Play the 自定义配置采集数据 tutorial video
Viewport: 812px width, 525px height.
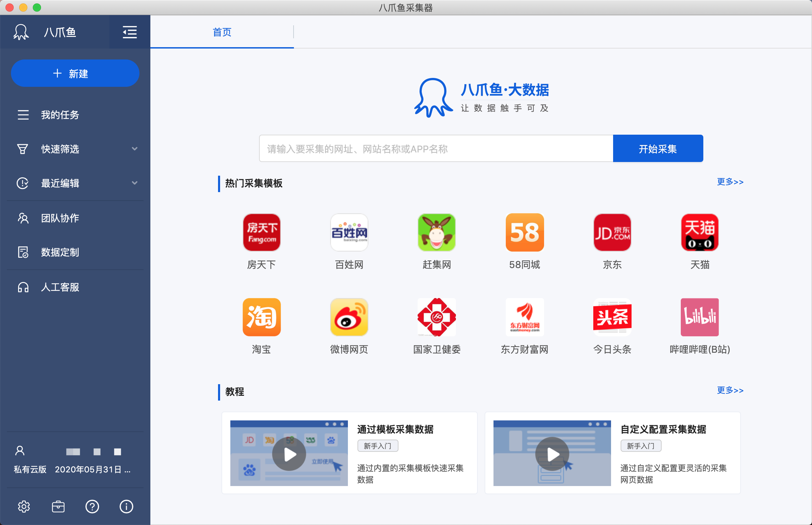pyautogui.click(x=552, y=454)
